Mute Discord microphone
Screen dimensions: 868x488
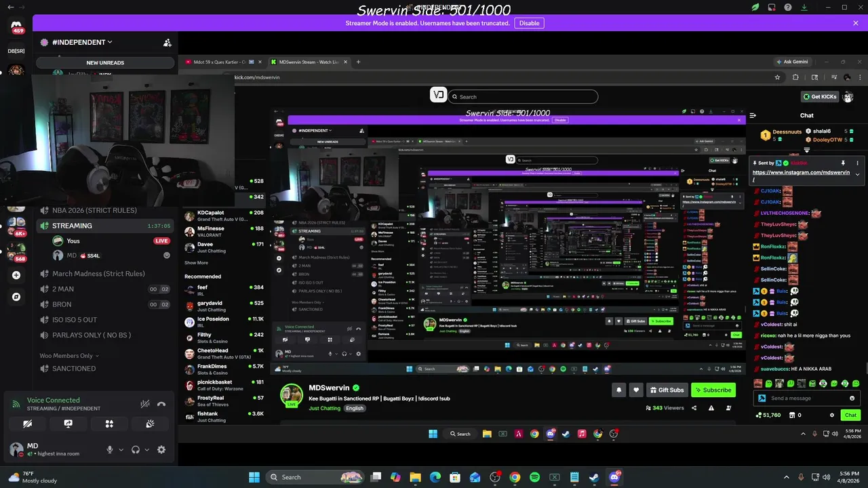pos(110,449)
